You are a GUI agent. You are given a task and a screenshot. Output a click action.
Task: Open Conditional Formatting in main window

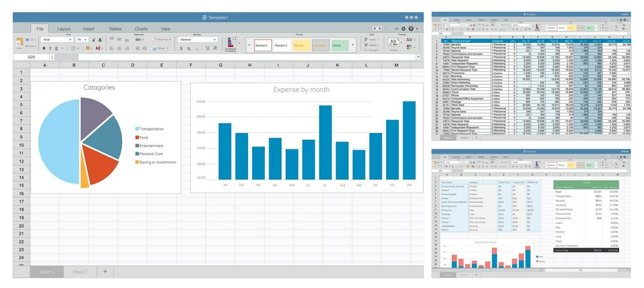coord(231,44)
